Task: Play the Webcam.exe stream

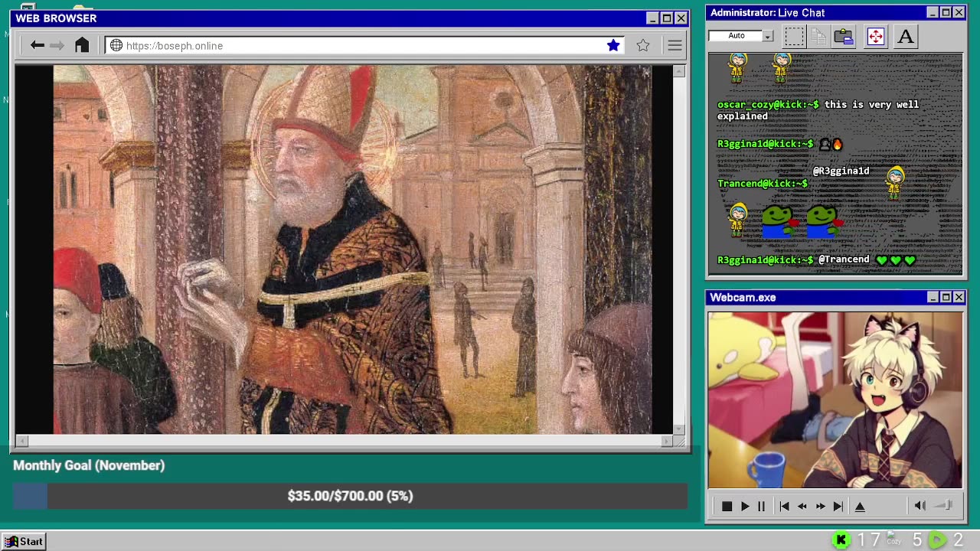Action: click(745, 507)
